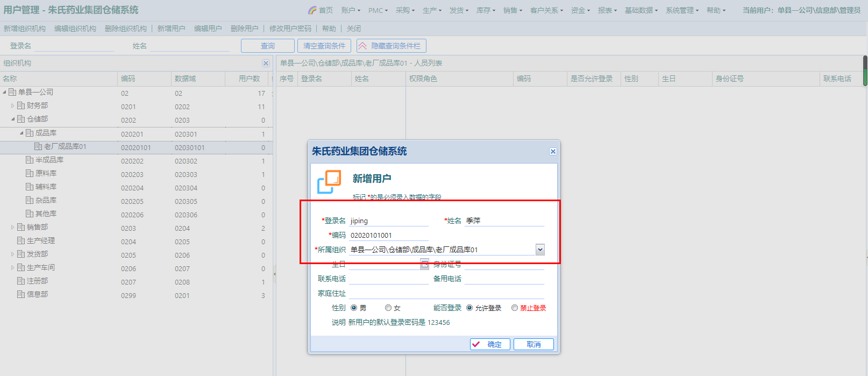Expand the 财务部 tree node

[12, 106]
